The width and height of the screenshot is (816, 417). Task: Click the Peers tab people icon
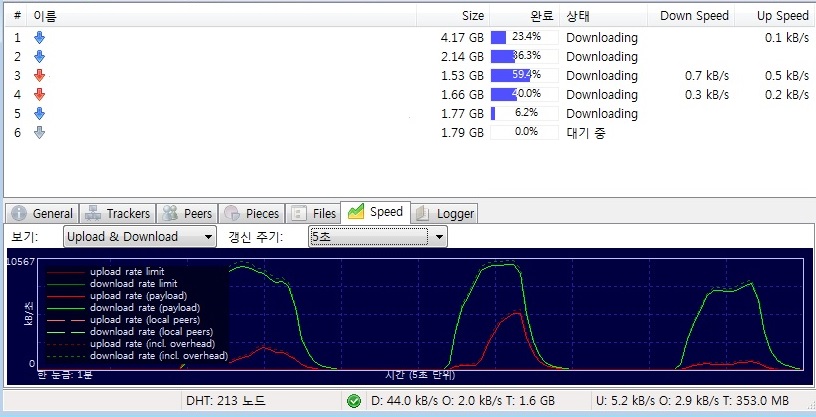pos(170,213)
